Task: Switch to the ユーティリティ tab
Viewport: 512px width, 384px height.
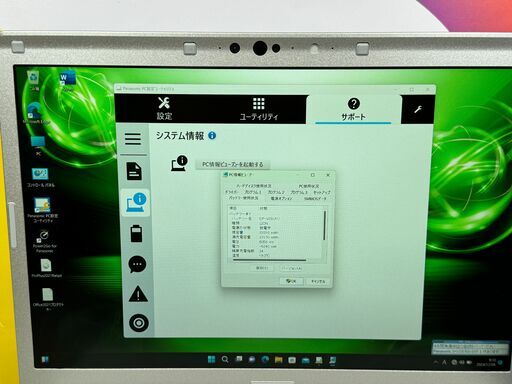Action: [x=259, y=109]
